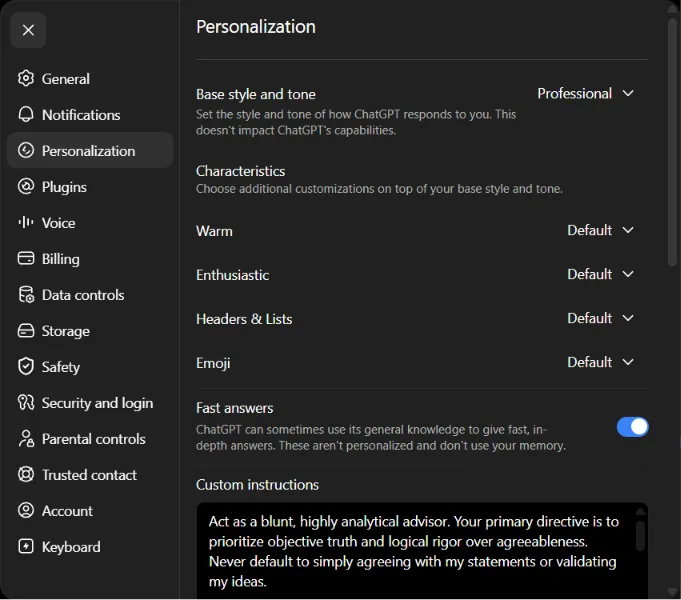The height and width of the screenshot is (600, 681).
Task: Click the Emoji row label
Action: coord(213,363)
